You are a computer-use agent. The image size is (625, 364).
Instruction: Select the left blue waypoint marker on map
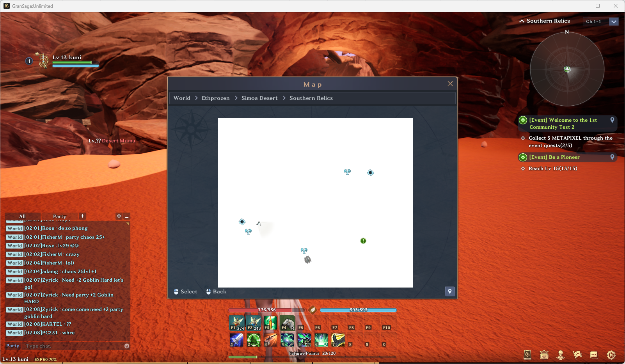pos(242,222)
